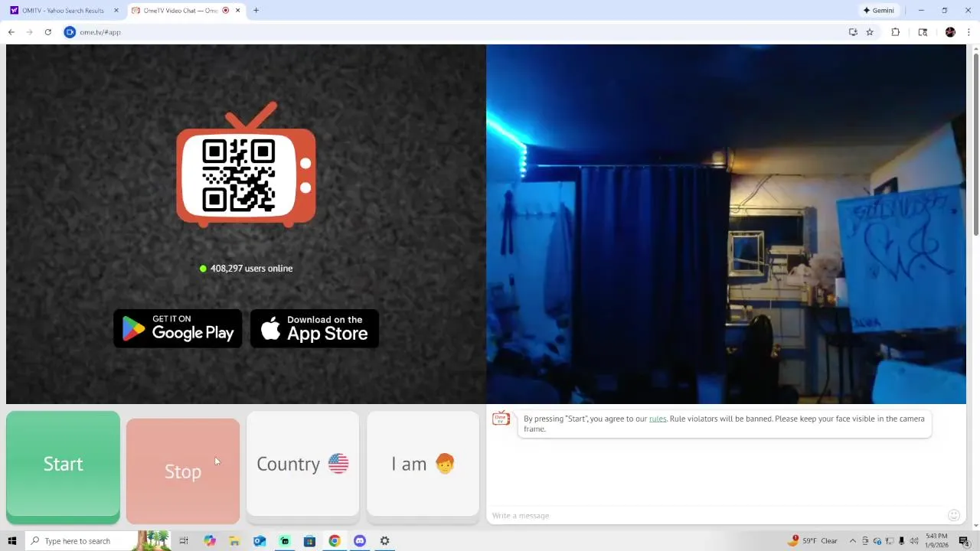The width and height of the screenshot is (980, 551).
Task: Click the 408,297 users online text
Action: pyautogui.click(x=251, y=269)
